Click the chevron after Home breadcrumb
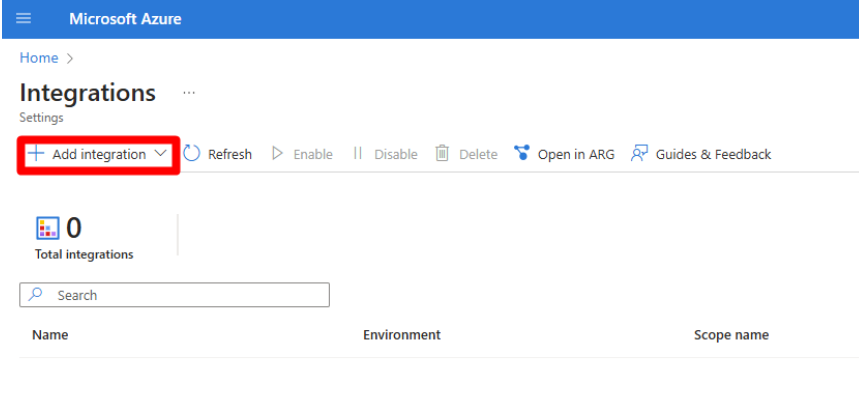 tap(70, 59)
